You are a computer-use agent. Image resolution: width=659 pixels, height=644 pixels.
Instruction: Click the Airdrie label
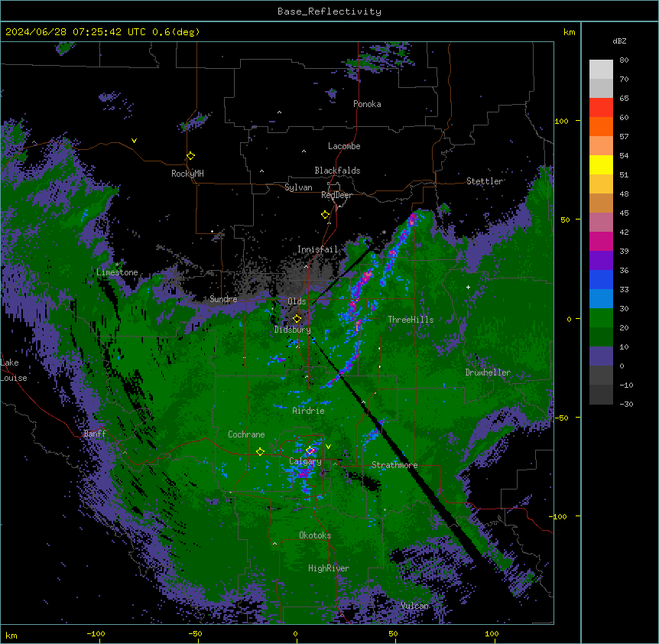[x=309, y=411]
